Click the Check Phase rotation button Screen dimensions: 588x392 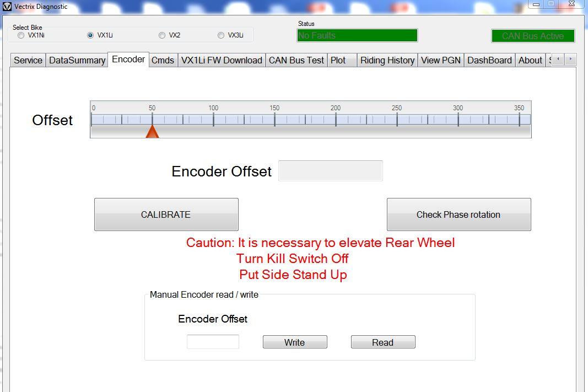pyautogui.click(x=458, y=214)
